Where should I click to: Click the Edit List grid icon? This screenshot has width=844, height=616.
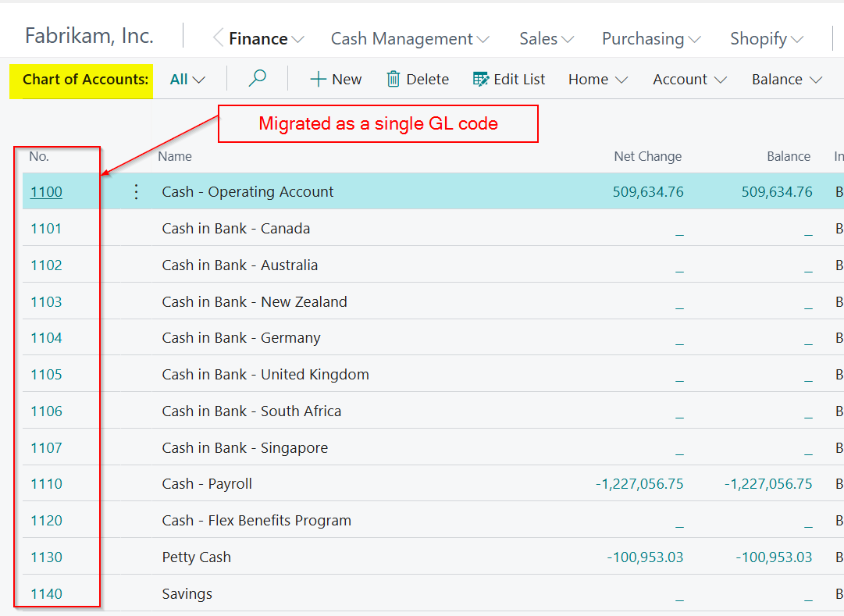[x=481, y=79]
